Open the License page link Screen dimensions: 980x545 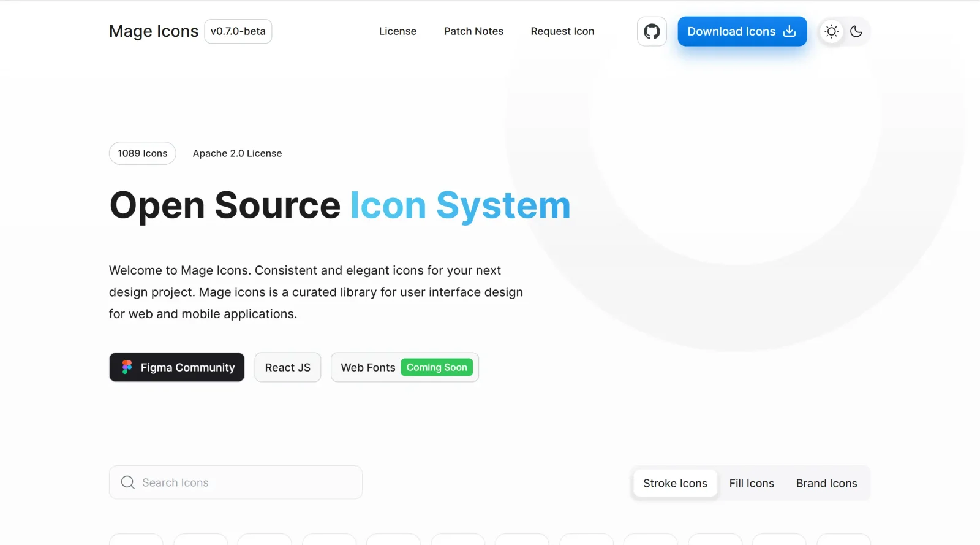click(398, 31)
